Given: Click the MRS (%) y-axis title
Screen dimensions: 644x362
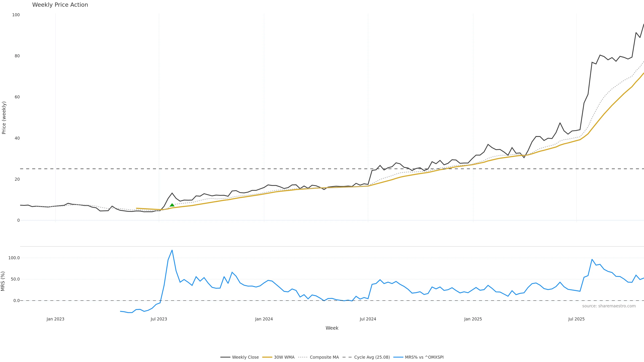Looking at the screenshot, I should [3, 281].
